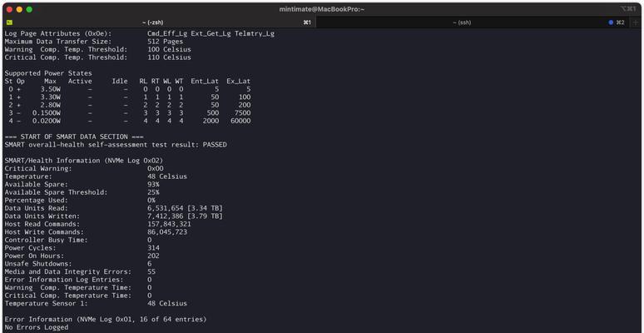This screenshot has width=644, height=333.
Task: Click Ex_Lat value 7500
Action: pyautogui.click(x=242, y=113)
